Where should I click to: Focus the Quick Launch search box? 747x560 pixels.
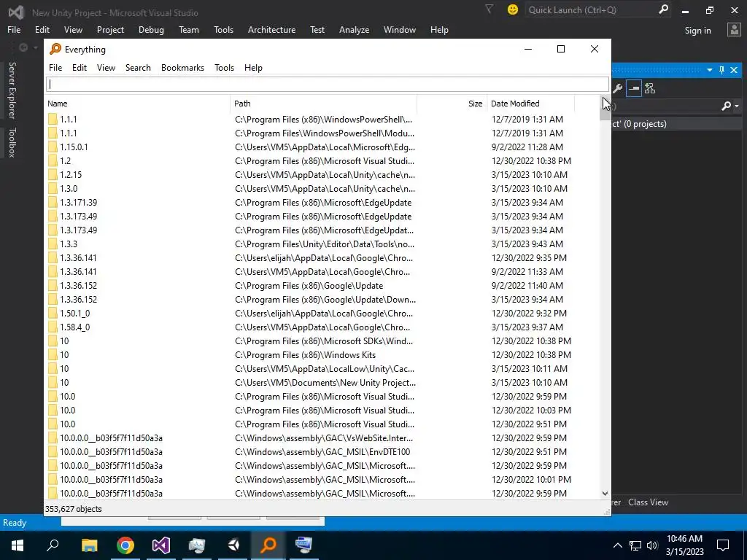tap(591, 9)
